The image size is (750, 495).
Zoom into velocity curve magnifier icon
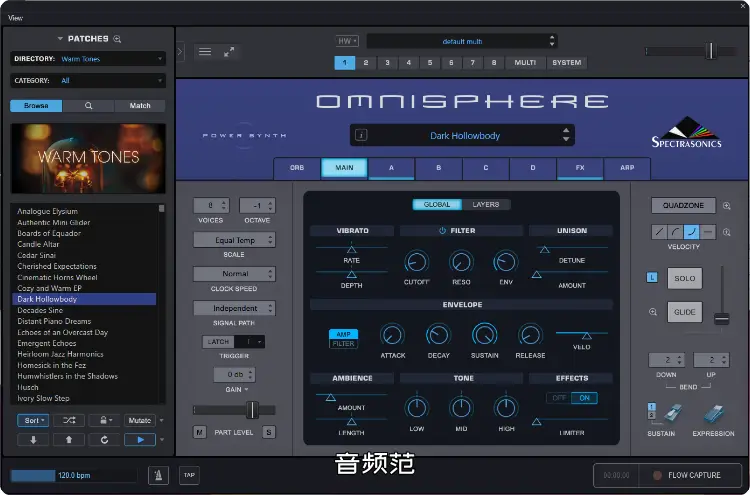coord(727,232)
